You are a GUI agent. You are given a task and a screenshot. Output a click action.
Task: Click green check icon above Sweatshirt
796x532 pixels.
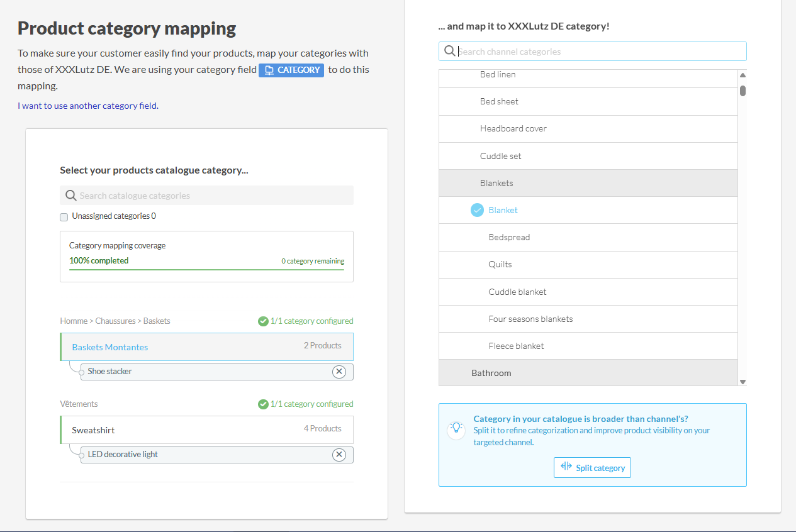tap(263, 404)
